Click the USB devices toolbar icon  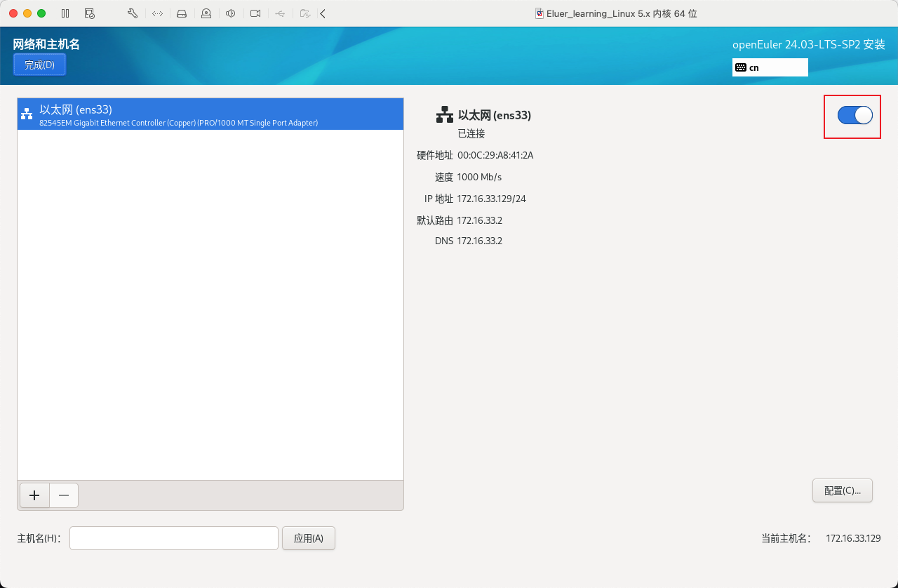point(280,13)
